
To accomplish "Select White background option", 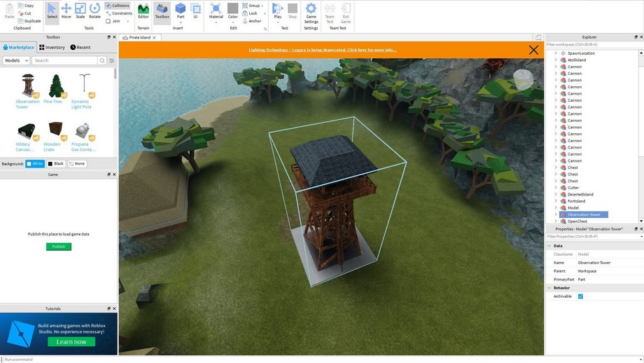I will point(35,163).
